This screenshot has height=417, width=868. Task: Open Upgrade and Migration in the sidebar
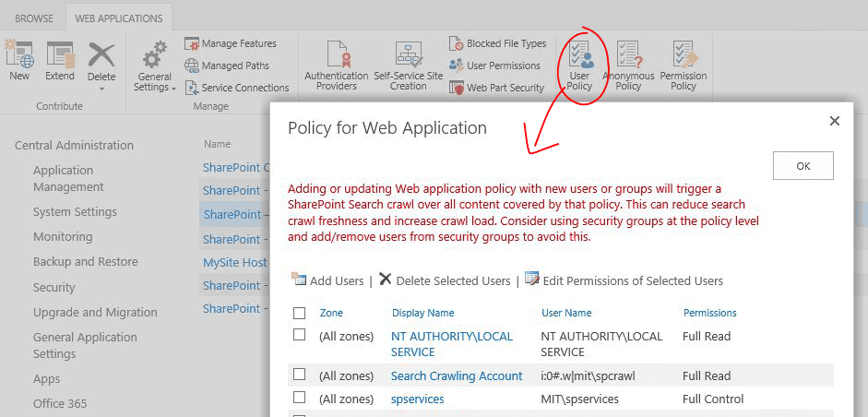click(95, 313)
